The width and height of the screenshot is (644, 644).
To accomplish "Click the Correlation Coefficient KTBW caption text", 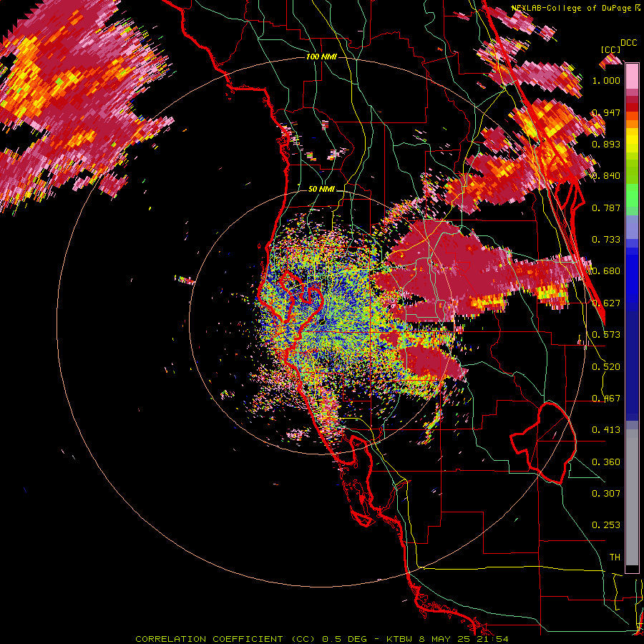I will (322, 639).
